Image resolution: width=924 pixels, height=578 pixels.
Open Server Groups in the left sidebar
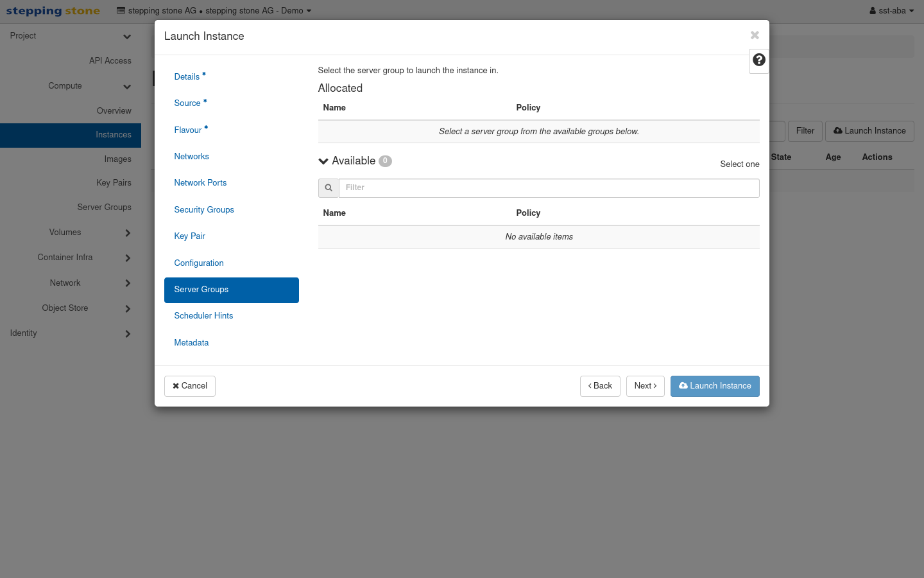104,207
